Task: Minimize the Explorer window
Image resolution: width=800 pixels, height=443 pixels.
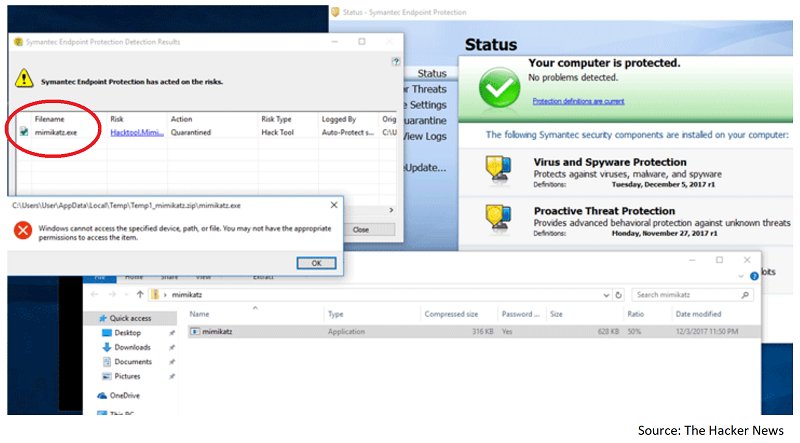Action: pos(692,260)
